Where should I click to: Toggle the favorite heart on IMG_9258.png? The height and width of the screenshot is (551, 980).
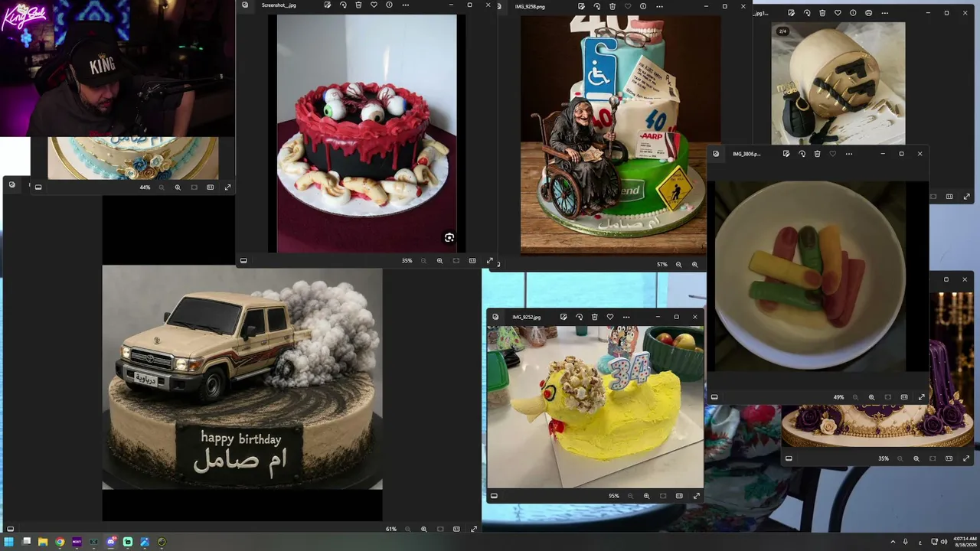click(x=627, y=7)
